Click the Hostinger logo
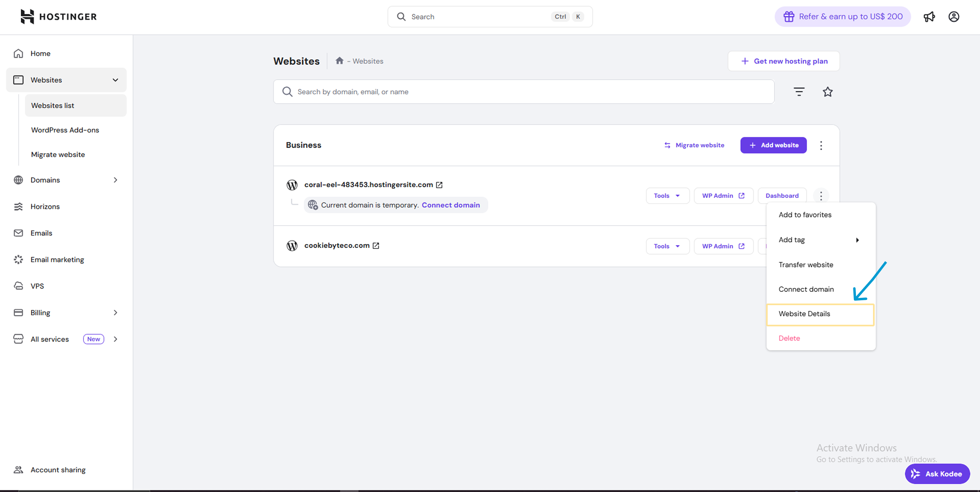This screenshot has width=980, height=492. point(58,17)
